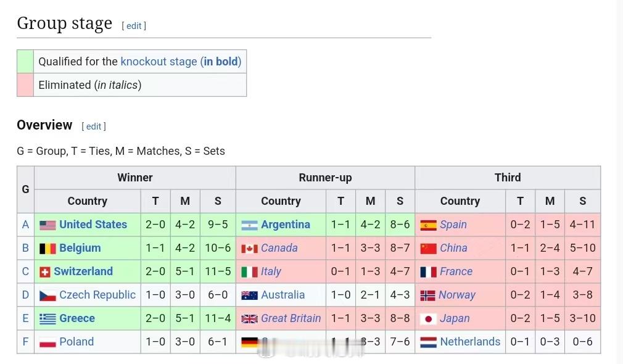Viewport: 623px width, 364px height.
Task: Click the Switzerland flag icon
Action: (x=44, y=272)
